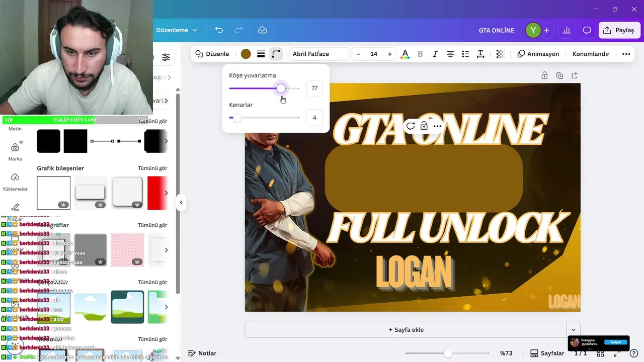644x362 pixels.
Task: Redo the last action
Action: pos(238,30)
